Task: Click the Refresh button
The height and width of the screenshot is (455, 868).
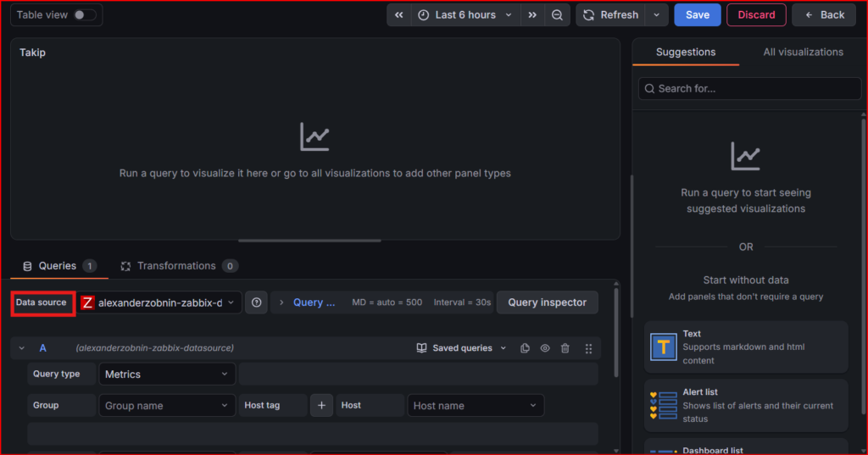Action: click(x=610, y=15)
